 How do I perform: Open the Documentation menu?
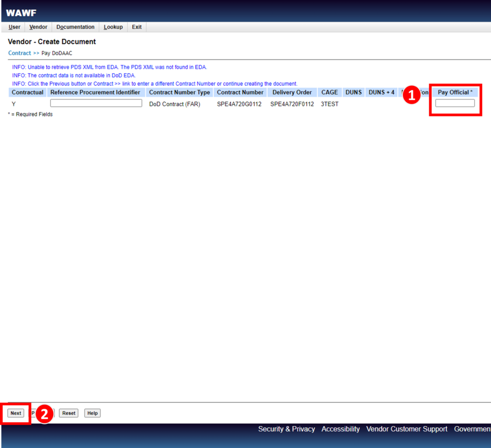(75, 27)
